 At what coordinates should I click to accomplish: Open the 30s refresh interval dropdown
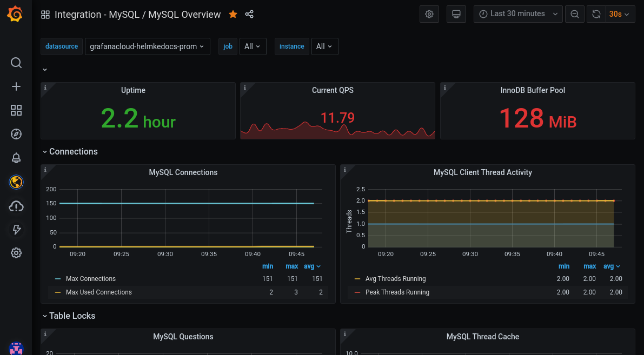pos(620,15)
